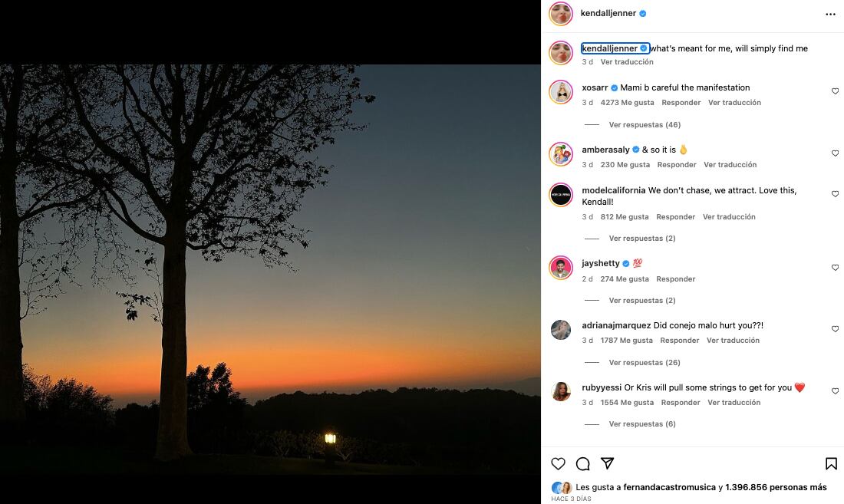Open the xosarr username link
This screenshot has width=844, height=504.
[595, 87]
